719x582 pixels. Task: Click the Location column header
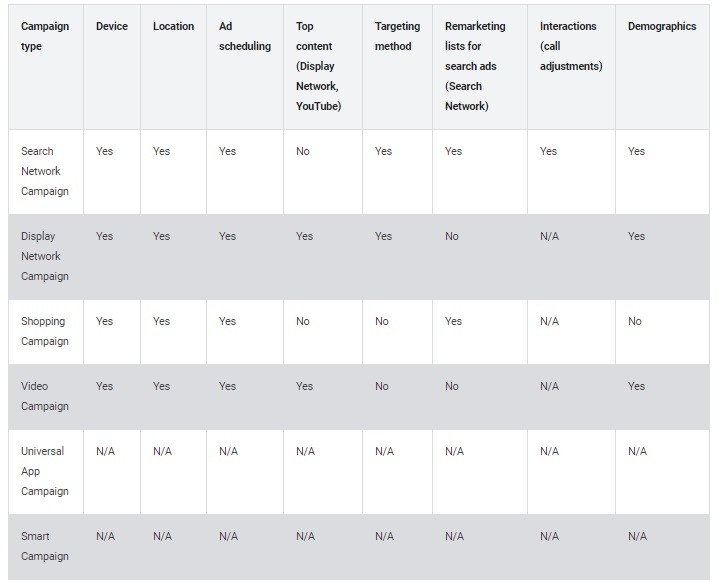point(173,26)
